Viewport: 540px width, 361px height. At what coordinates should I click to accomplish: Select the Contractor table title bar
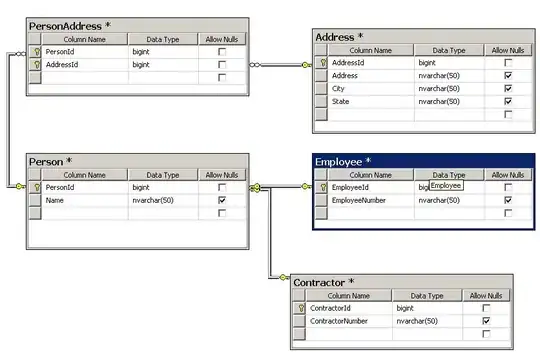coord(402,282)
